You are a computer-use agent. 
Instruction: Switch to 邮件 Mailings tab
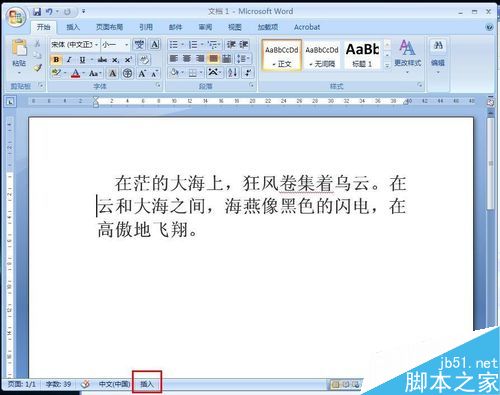coord(175,27)
